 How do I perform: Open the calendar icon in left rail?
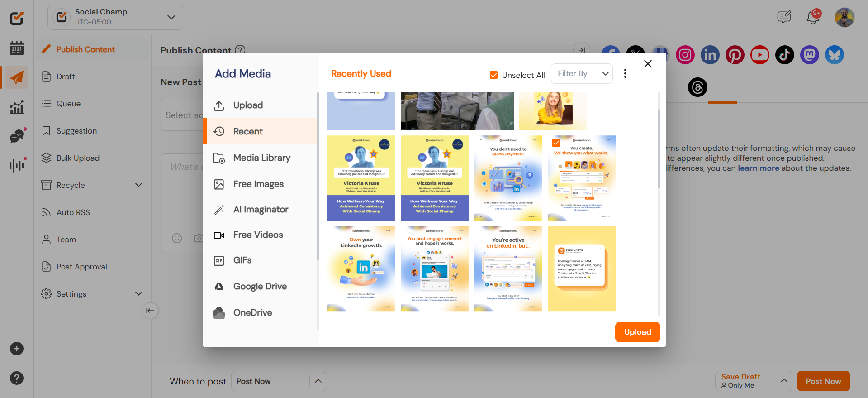pyautogui.click(x=17, y=48)
